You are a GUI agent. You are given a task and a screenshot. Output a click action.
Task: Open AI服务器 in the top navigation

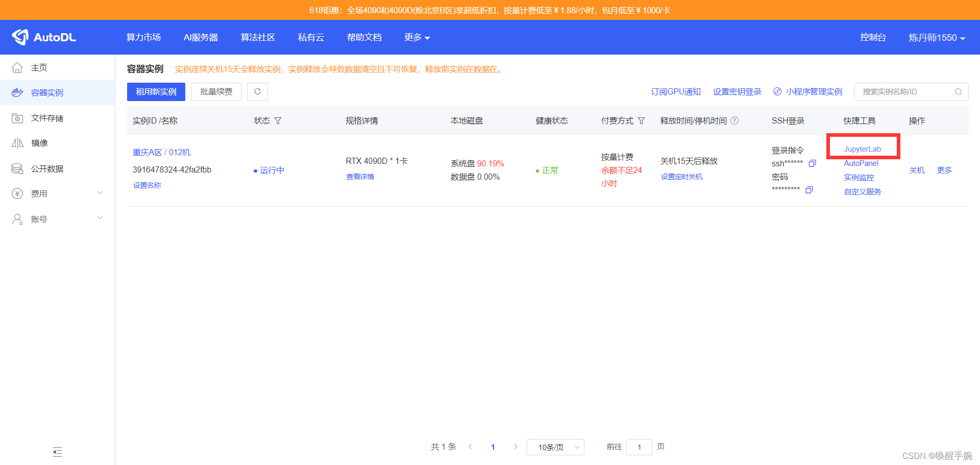[201, 37]
